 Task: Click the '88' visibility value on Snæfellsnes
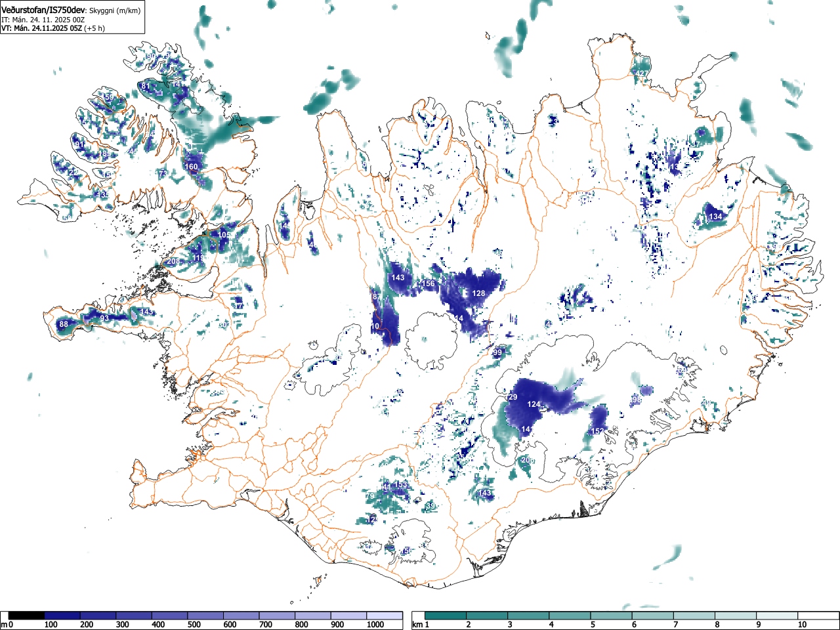64,325
